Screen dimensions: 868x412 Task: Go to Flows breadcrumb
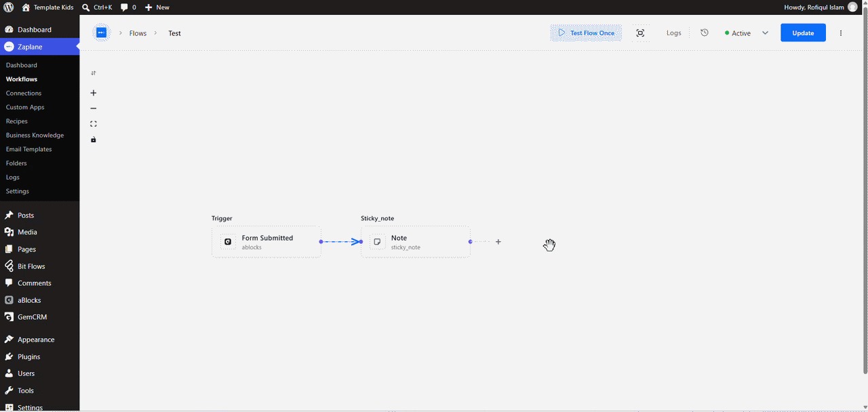point(138,33)
